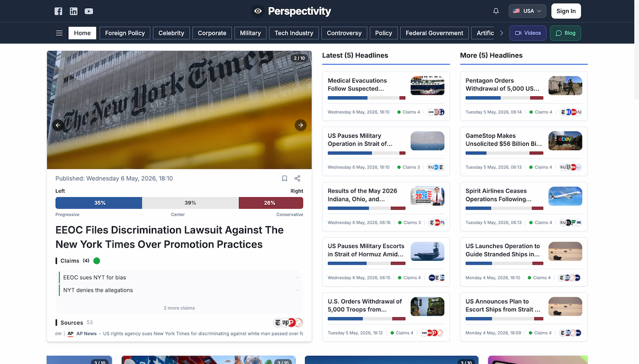This screenshot has height=364, width=639.
Task: Click the AP News source logo
Action: 70,334
